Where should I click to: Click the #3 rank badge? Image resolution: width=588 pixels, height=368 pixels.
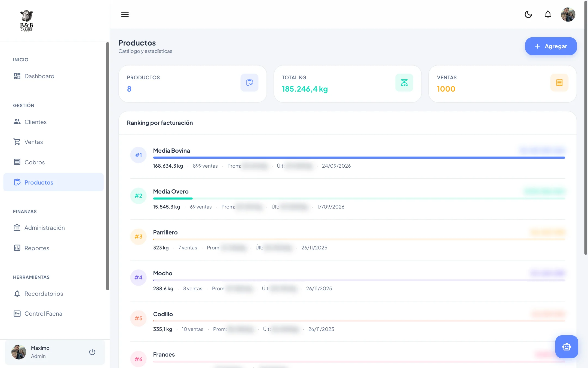(x=139, y=237)
